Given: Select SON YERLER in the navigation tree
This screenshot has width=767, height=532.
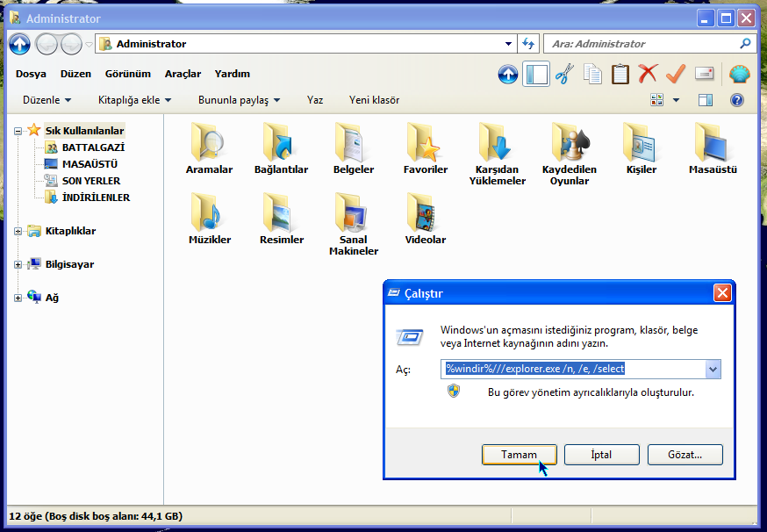Looking at the screenshot, I should [x=91, y=181].
